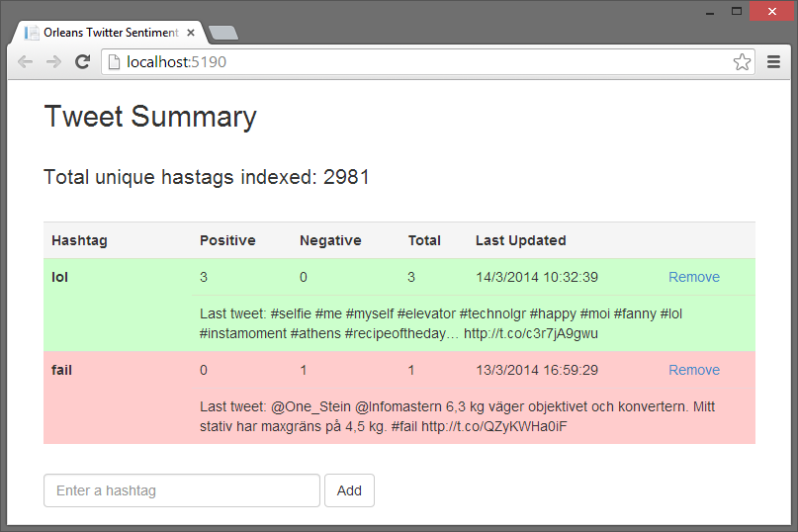Screen dimensions: 798x532
Task: Click the Last Updated column header
Action: (x=520, y=240)
